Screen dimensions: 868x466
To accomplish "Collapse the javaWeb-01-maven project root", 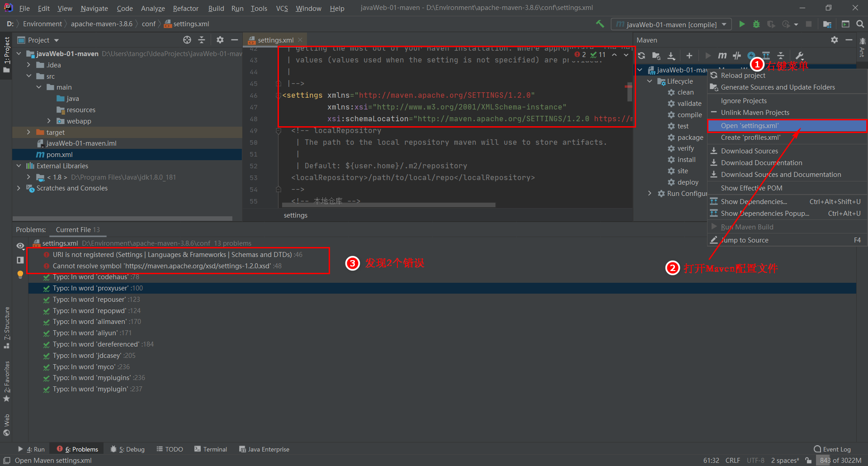I will (x=19, y=53).
